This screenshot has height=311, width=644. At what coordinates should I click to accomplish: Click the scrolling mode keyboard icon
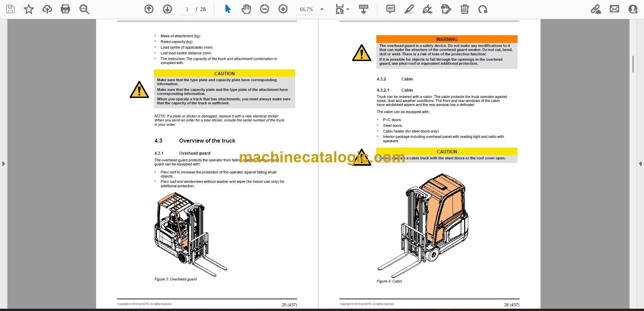(x=364, y=9)
